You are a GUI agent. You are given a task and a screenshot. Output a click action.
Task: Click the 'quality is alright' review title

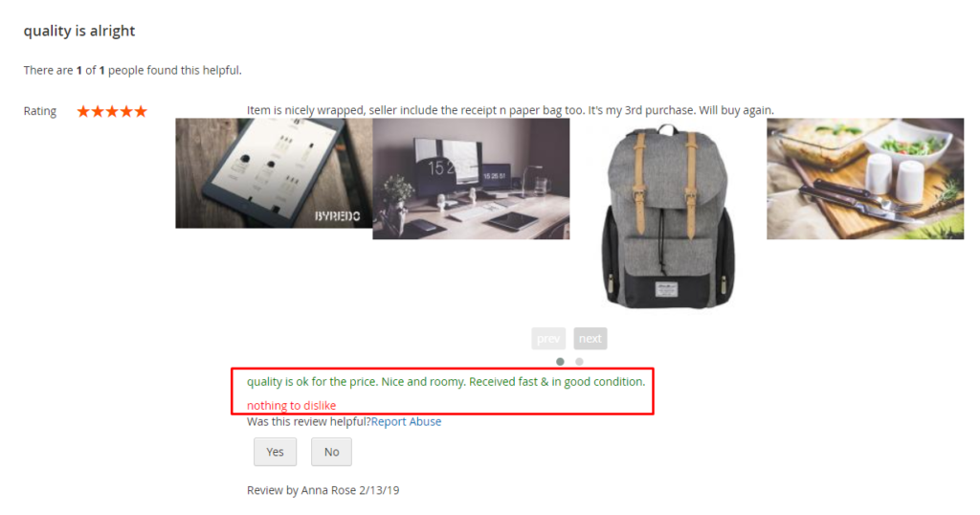pyautogui.click(x=79, y=31)
